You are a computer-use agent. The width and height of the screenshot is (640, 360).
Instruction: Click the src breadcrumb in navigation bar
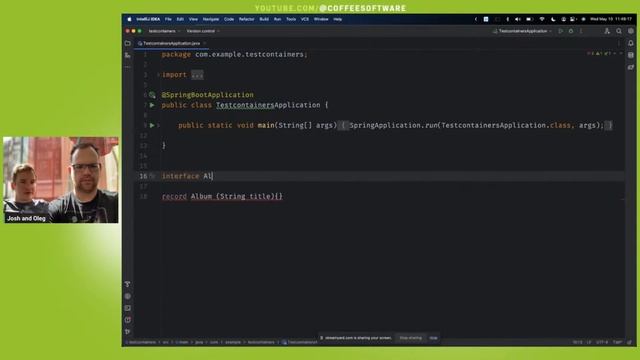click(166, 342)
